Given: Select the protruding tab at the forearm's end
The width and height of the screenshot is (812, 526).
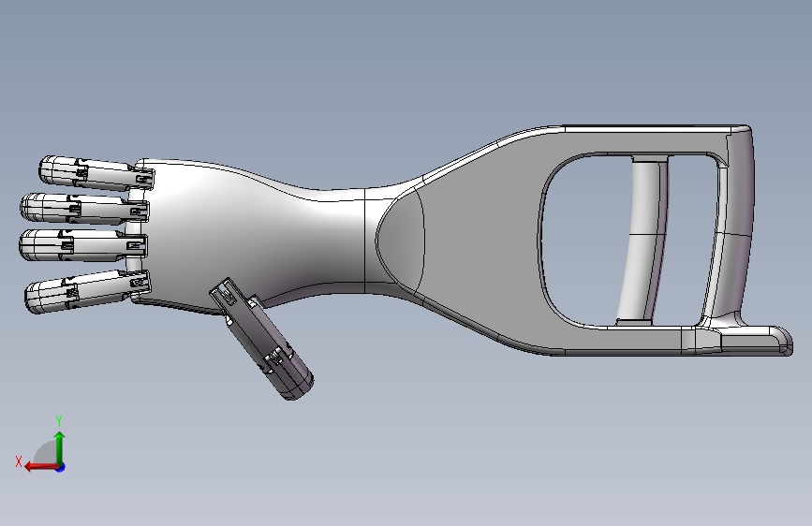Looking at the screenshot, I should coord(756,342).
